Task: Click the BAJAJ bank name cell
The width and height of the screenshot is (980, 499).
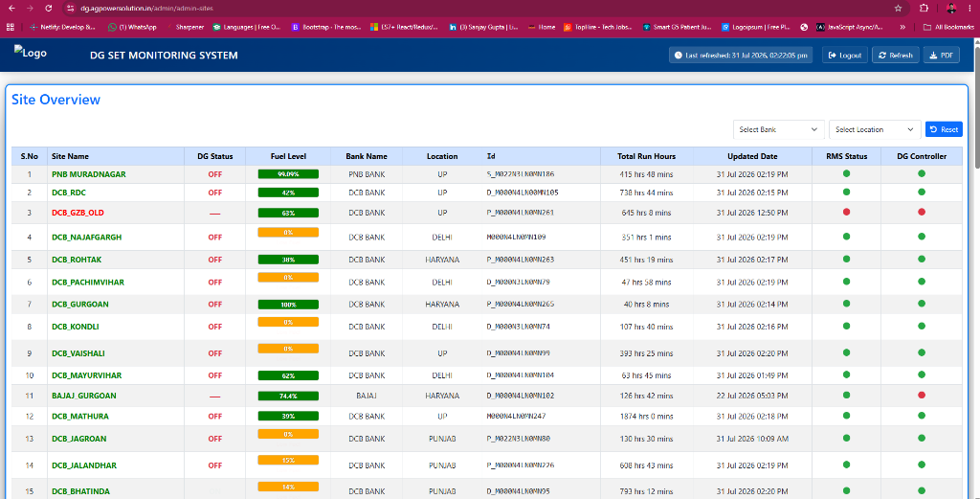Action: click(x=367, y=396)
